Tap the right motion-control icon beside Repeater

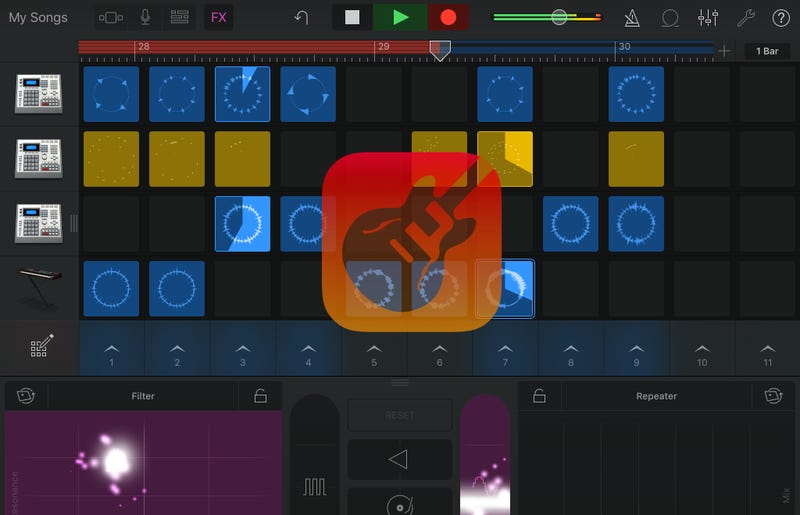(x=773, y=396)
